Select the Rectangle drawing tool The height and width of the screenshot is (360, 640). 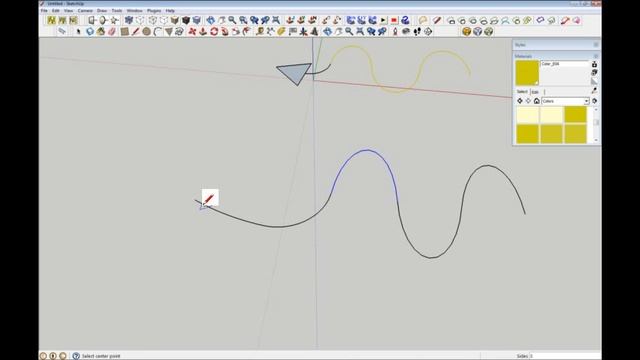click(124, 31)
